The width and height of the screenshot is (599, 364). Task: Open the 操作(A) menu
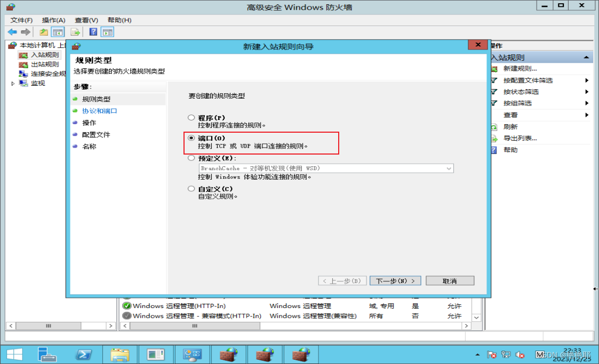click(x=53, y=20)
